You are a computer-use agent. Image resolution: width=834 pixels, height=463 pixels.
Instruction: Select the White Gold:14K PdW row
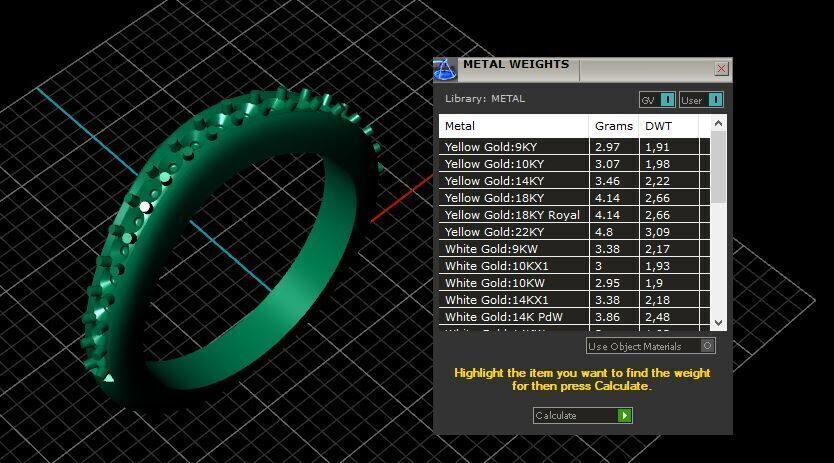574,317
